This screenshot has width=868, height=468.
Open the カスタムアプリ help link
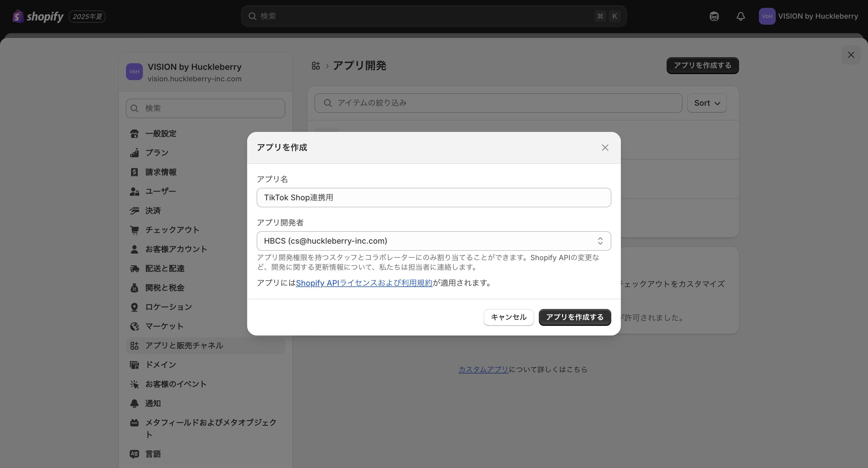483,369
